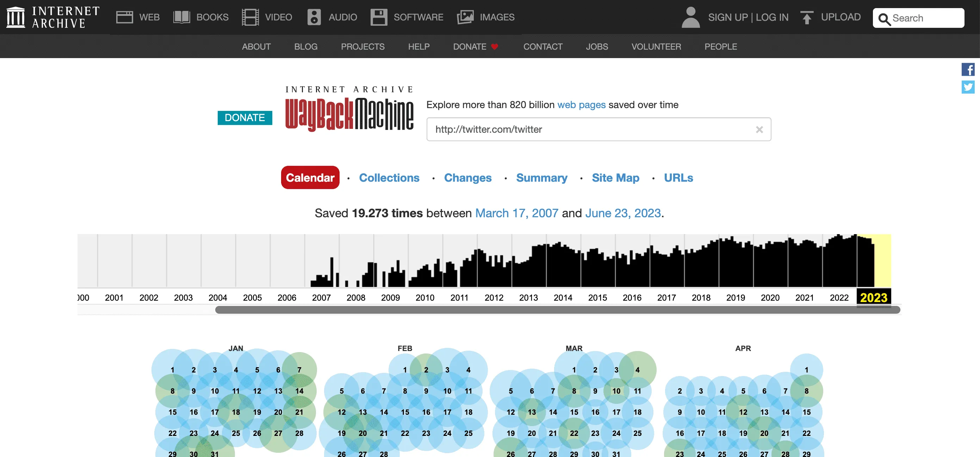980x457 pixels.
Task: Open the Audio speaker icon
Action: 314,17
